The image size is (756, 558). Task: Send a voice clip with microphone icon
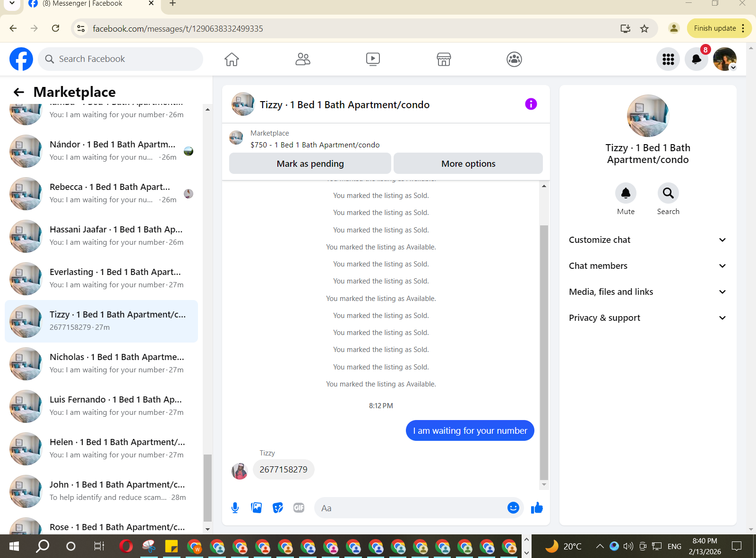235,508
